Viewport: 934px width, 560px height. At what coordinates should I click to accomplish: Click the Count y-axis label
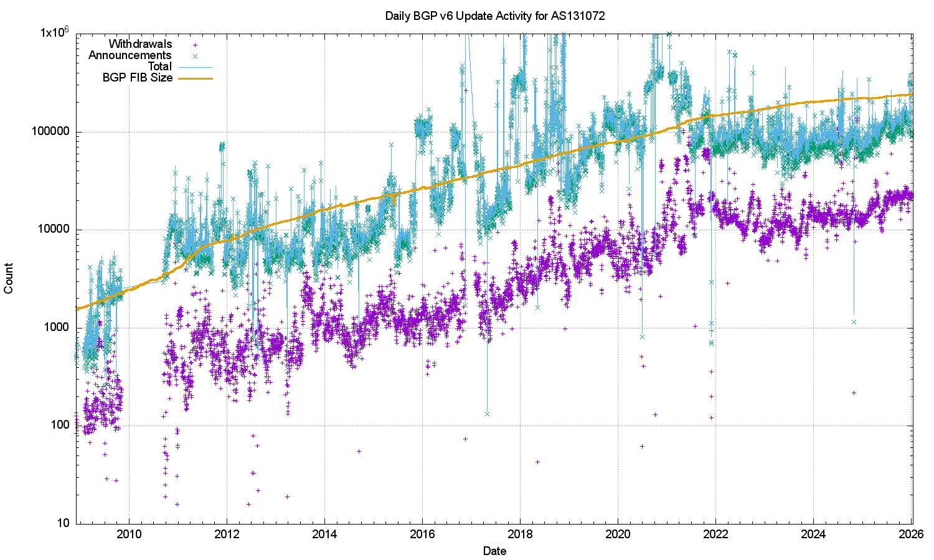coord(9,278)
